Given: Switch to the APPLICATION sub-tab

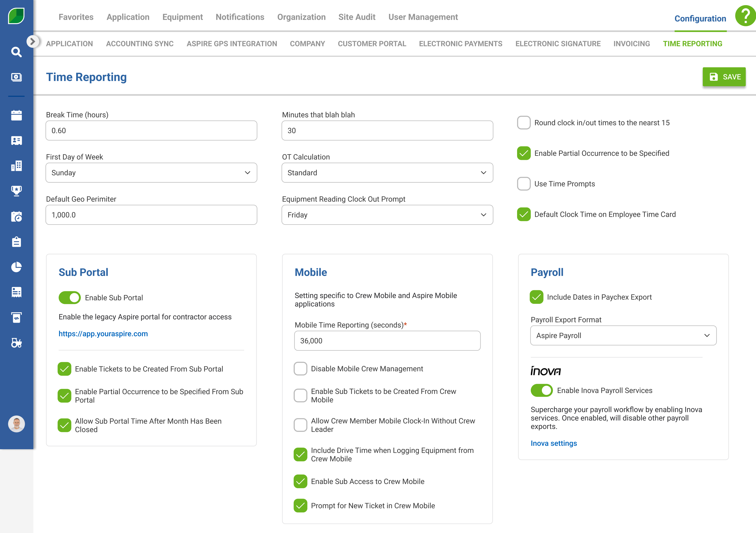Looking at the screenshot, I should tap(69, 44).
